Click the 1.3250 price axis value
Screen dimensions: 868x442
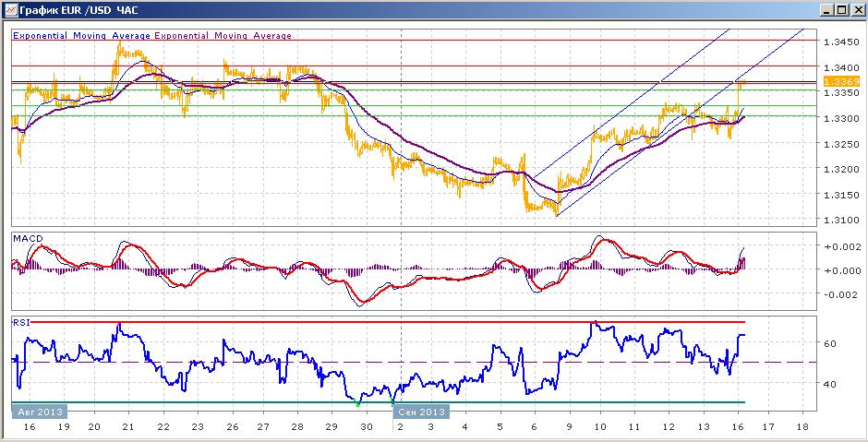841,144
